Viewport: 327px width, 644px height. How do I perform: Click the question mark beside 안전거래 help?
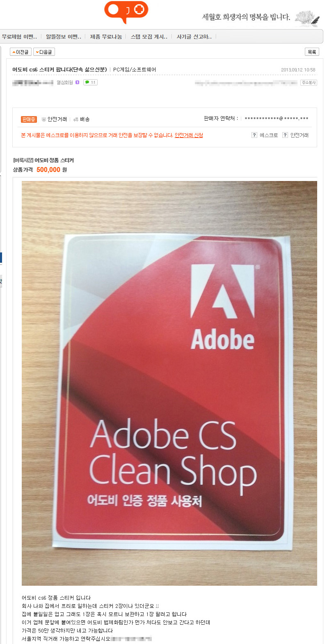pyautogui.click(x=285, y=135)
